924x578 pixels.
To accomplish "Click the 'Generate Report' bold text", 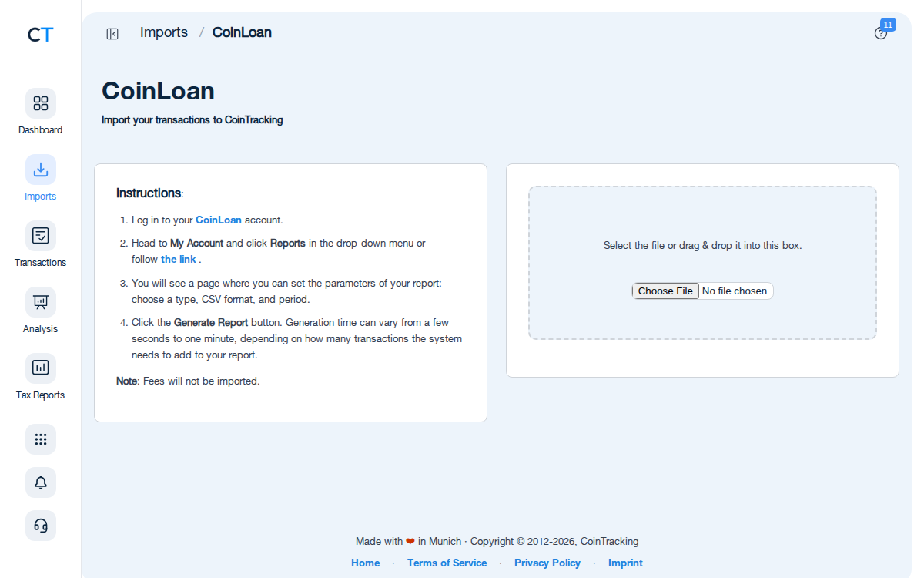I will tap(211, 322).
